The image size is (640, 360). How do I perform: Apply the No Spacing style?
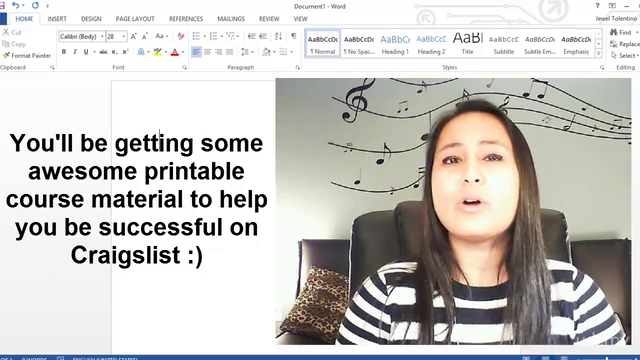(x=359, y=44)
